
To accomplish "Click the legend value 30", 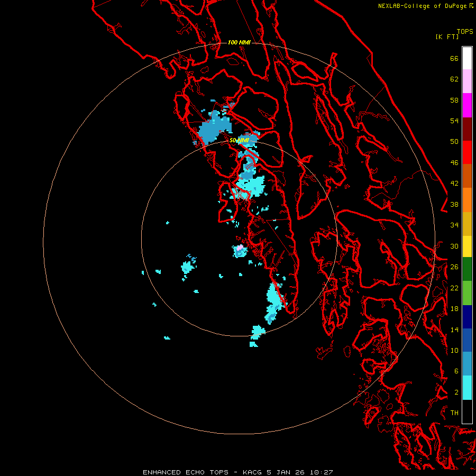I will coord(454,246).
